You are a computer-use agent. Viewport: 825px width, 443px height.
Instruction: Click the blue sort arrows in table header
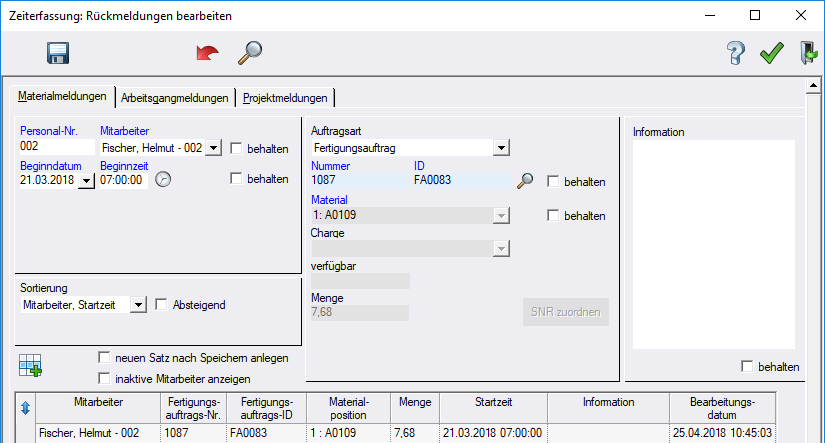coord(25,408)
